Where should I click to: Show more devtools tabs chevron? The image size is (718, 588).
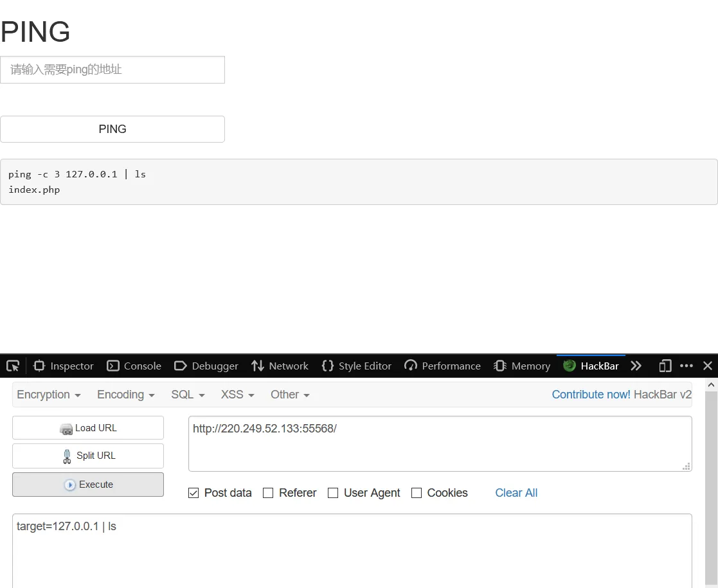pyautogui.click(x=636, y=366)
